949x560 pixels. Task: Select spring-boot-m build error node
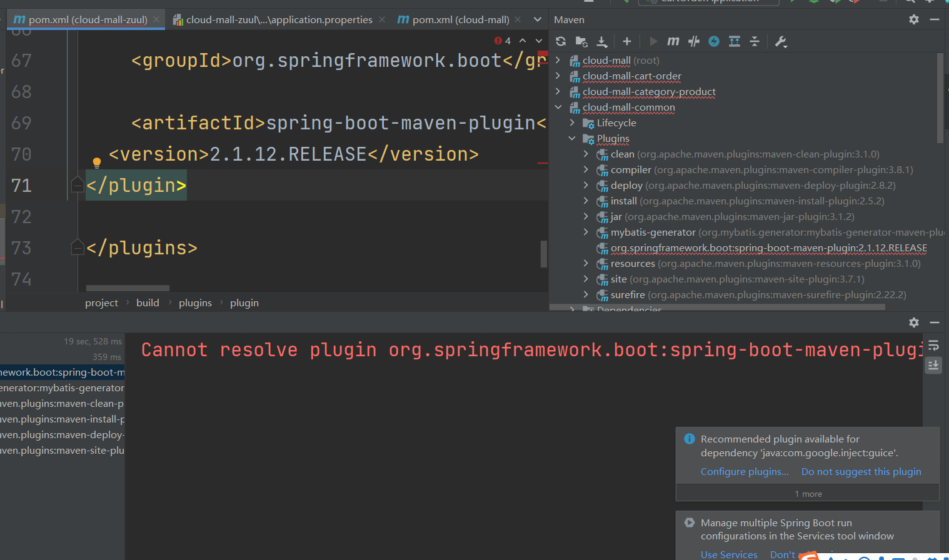[x=63, y=372]
